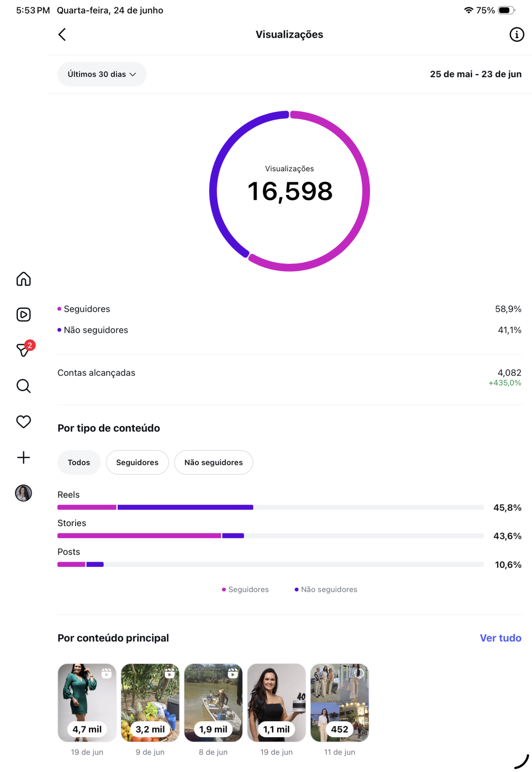
Task: Click the Por tipo de conteúdo heading
Action: tap(109, 428)
